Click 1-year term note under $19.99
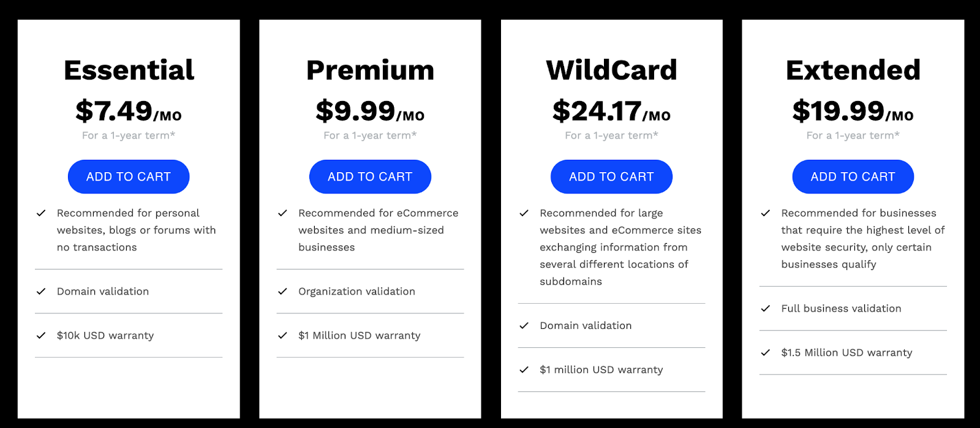This screenshot has width=980, height=428. tap(853, 135)
